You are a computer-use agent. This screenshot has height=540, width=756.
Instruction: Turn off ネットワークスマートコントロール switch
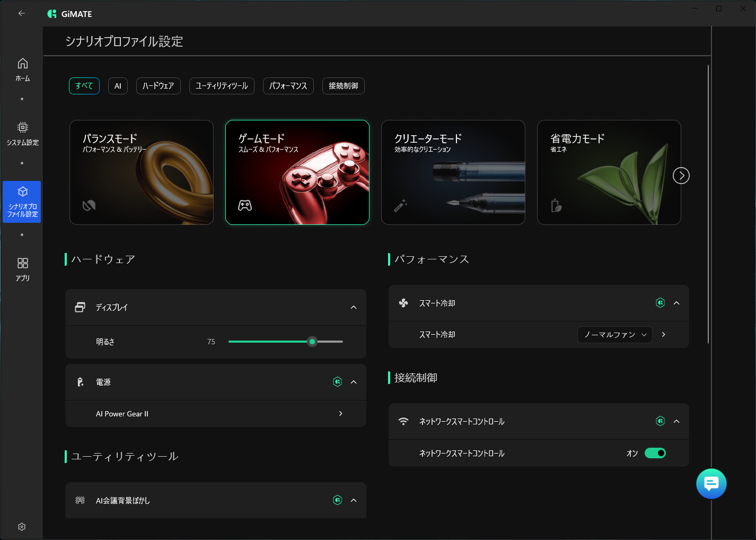655,453
